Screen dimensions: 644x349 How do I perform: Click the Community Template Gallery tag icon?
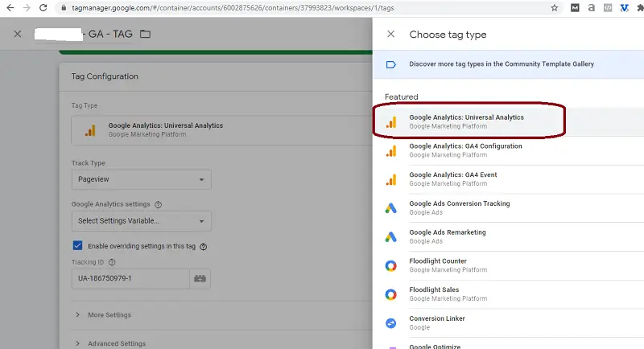[x=391, y=64]
